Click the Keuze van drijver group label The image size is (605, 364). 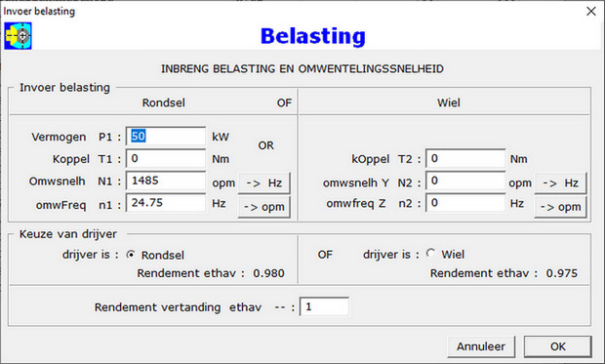[x=68, y=234]
